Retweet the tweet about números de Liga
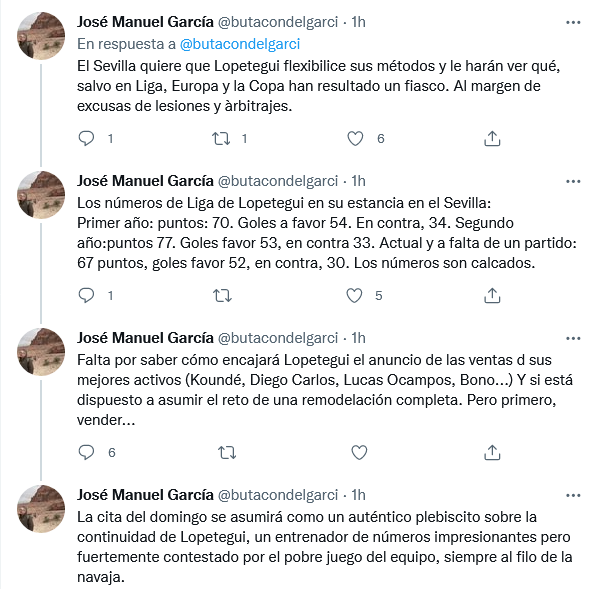This screenshot has height=589, width=598. 222,296
